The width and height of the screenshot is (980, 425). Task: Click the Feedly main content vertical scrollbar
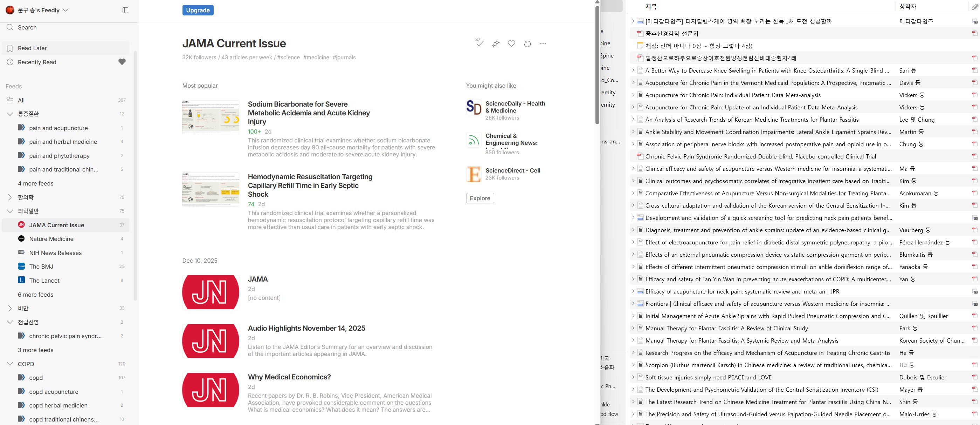(x=597, y=65)
